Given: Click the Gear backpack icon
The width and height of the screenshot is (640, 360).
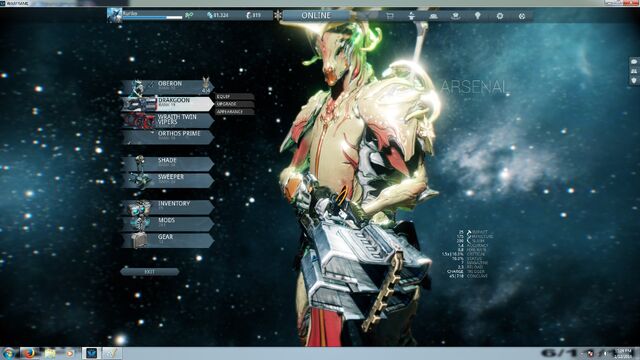Looking at the screenshot, I should click(x=139, y=240).
